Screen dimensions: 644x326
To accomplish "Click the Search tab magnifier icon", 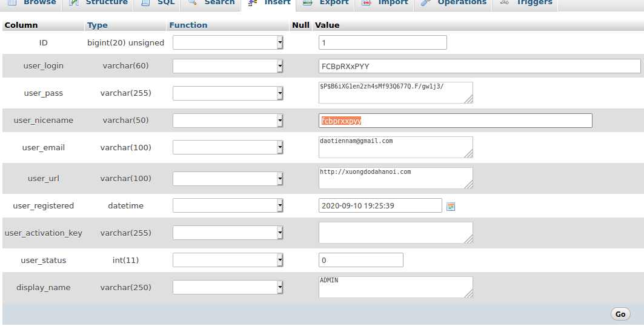I will 192,2.
